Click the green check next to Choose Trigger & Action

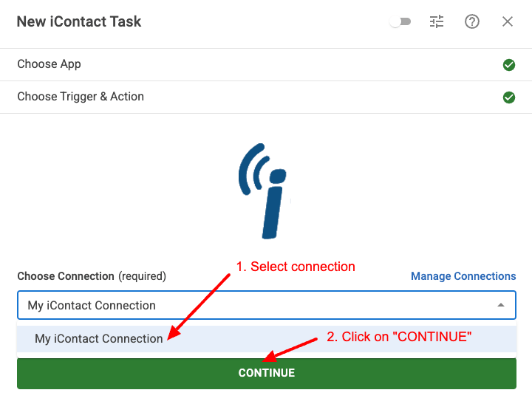pyautogui.click(x=508, y=97)
